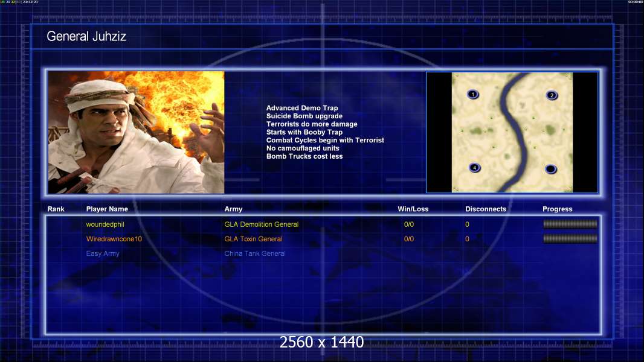Click the unnumbered start position marker on the map
The width and height of the screenshot is (644, 362).
click(551, 169)
